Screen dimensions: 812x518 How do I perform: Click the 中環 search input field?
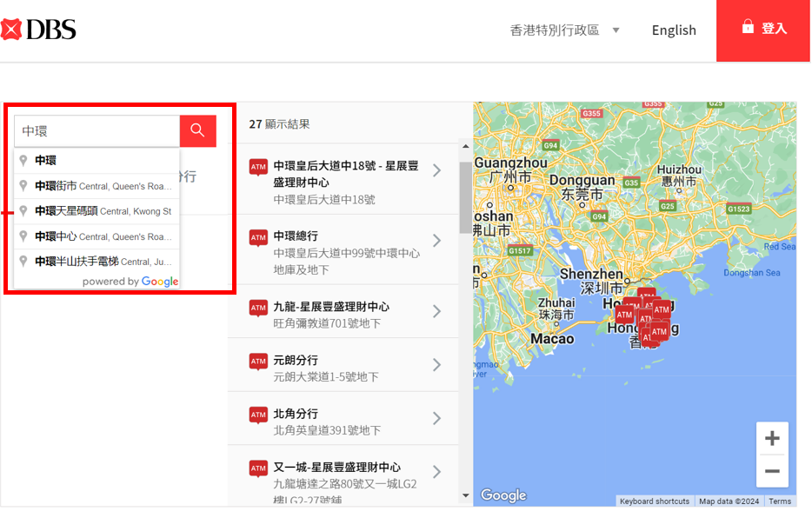97,131
